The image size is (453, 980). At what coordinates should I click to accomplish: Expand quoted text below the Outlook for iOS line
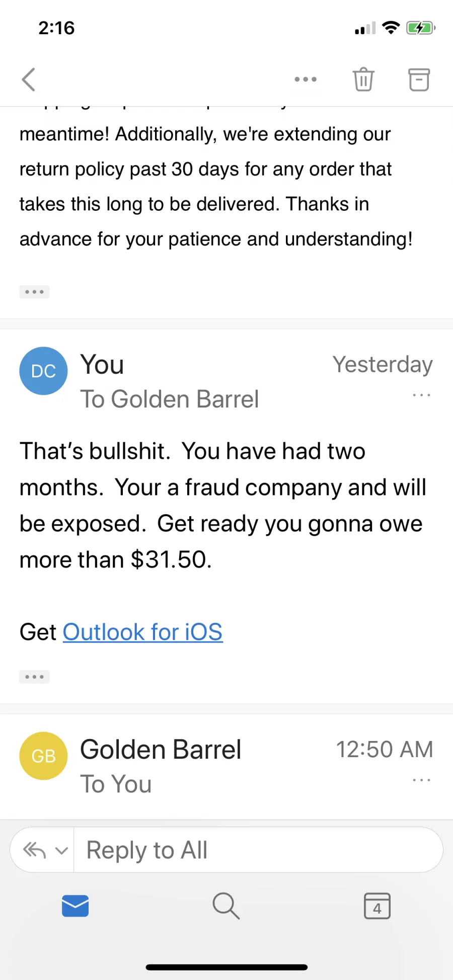[34, 677]
